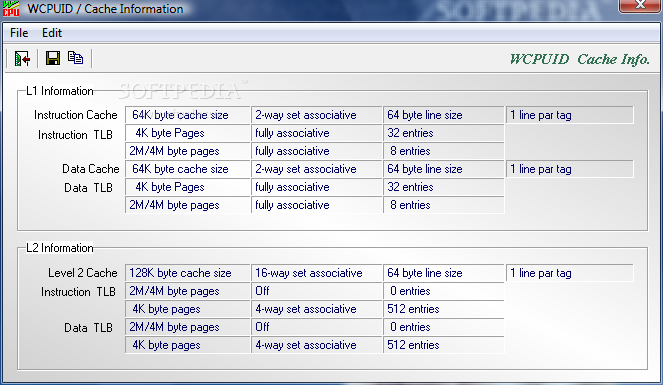
Task: Click the 'L2 Information' group heading
Action: [x=60, y=248]
